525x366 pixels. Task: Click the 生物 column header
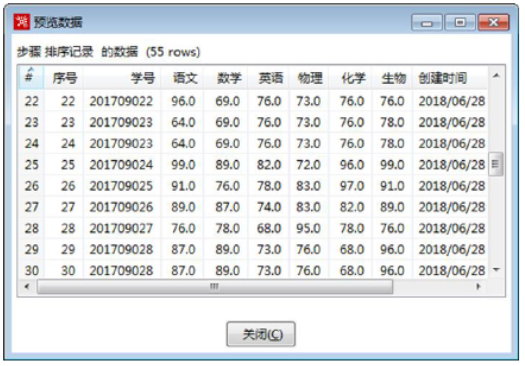394,78
